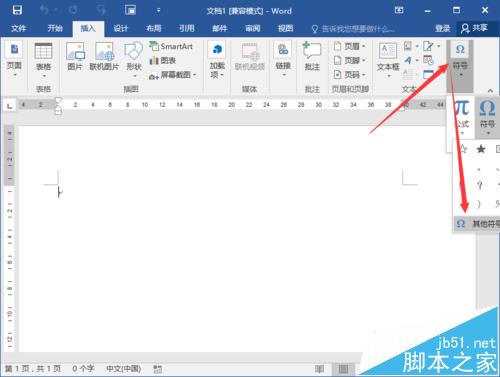Click the large 符号 (Symbol) omega button
Screen dimensions: 500x377
tap(487, 117)
